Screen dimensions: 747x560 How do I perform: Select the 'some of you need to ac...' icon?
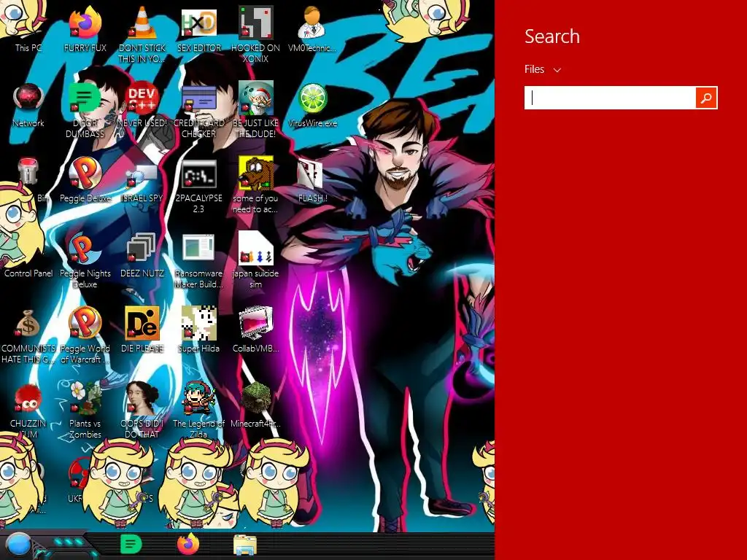[x=255, y=184]
